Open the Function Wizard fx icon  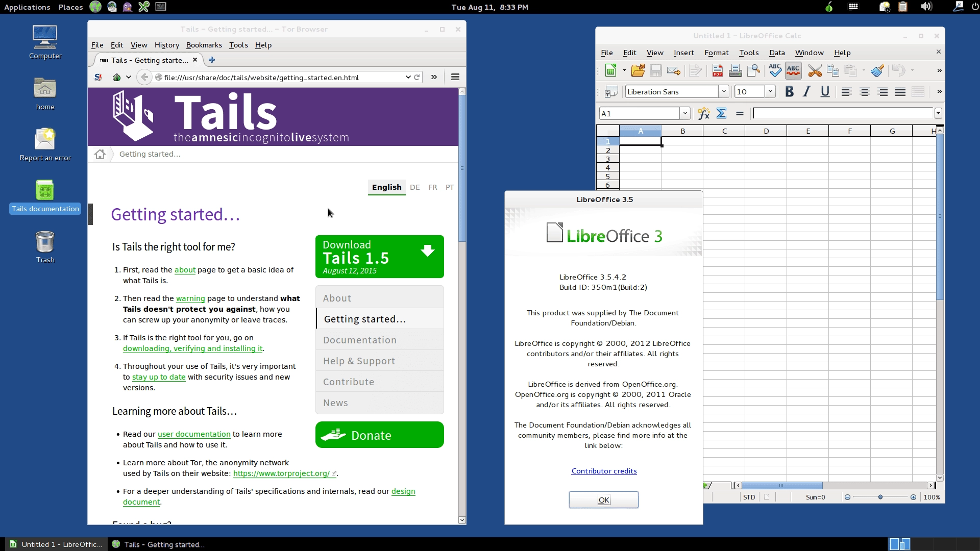pos(704,113)
